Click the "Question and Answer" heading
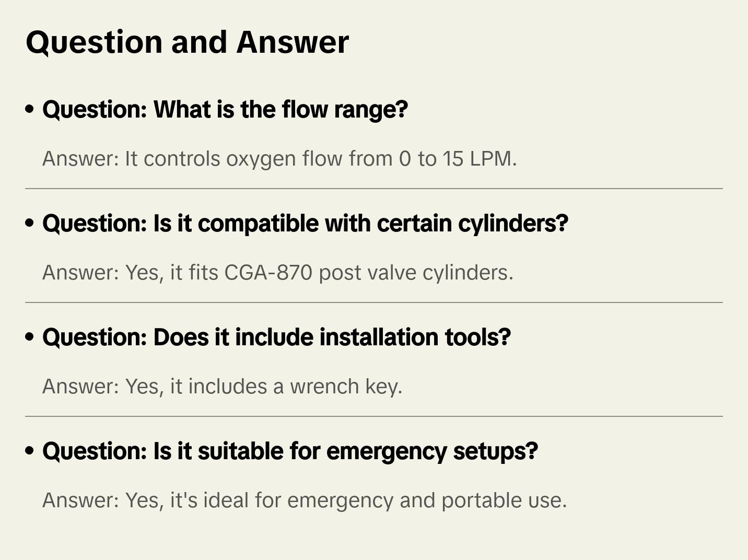The image size is (748, 560). point(187,42)
